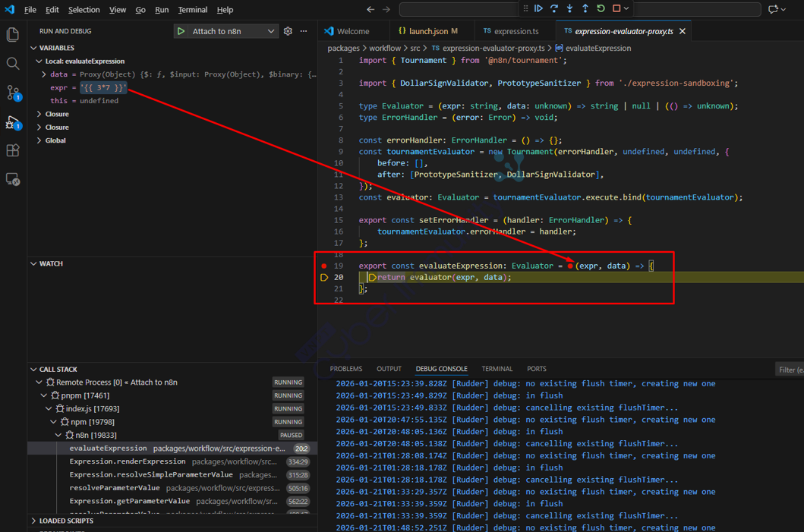Open the TERMINAL panel tab

tap(497, 369)
